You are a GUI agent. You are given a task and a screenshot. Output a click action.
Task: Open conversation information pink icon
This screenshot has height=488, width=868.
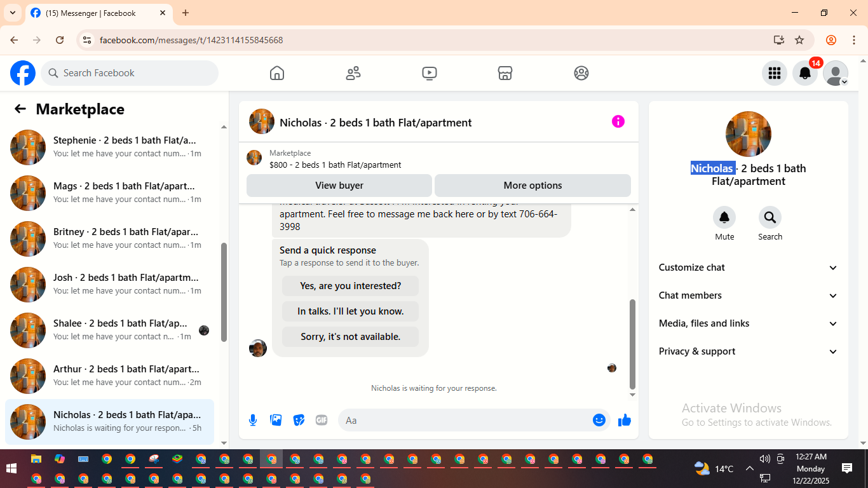coord(618,121)
